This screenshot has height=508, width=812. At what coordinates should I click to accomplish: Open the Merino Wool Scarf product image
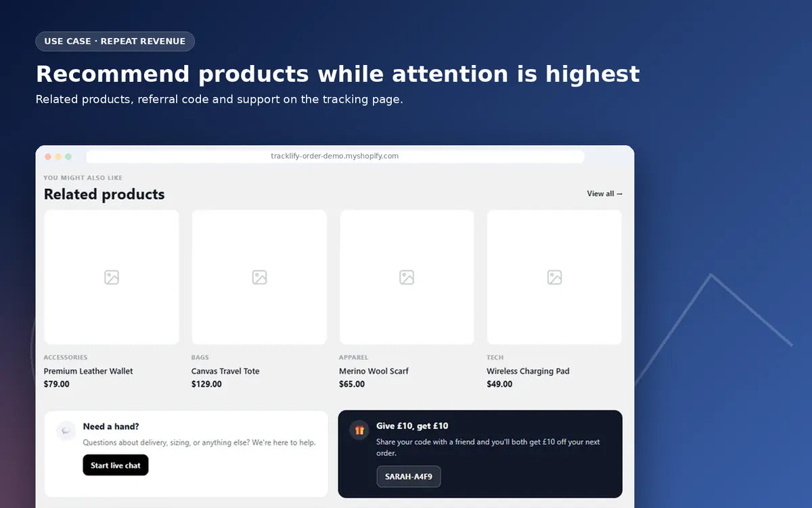(407, 277)
